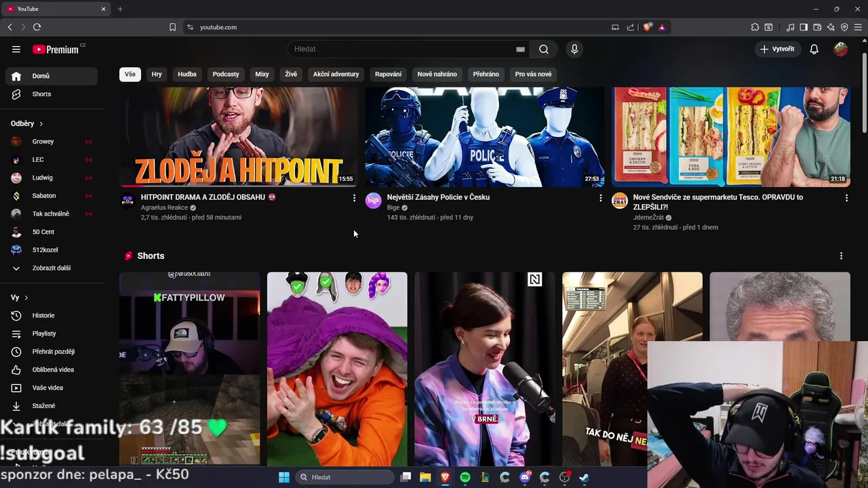Screen dimensions: 868x488
Task: Open Spotify from the taskbar
Action: click(465, 477)
